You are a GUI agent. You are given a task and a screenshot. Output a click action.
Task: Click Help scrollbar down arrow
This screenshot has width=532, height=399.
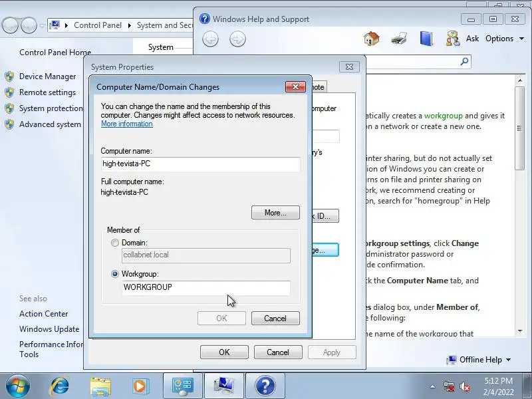coord(520,331)
